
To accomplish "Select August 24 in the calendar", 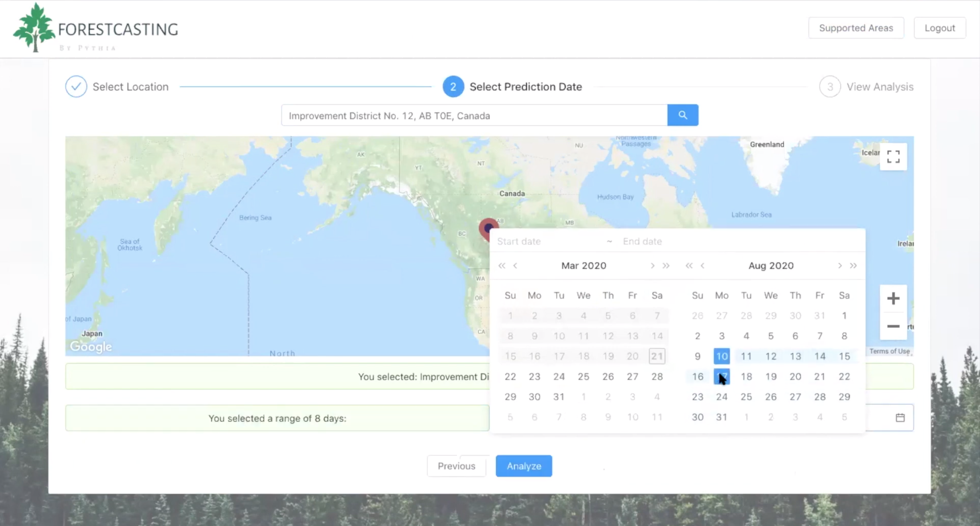I will tap(722, 397).
